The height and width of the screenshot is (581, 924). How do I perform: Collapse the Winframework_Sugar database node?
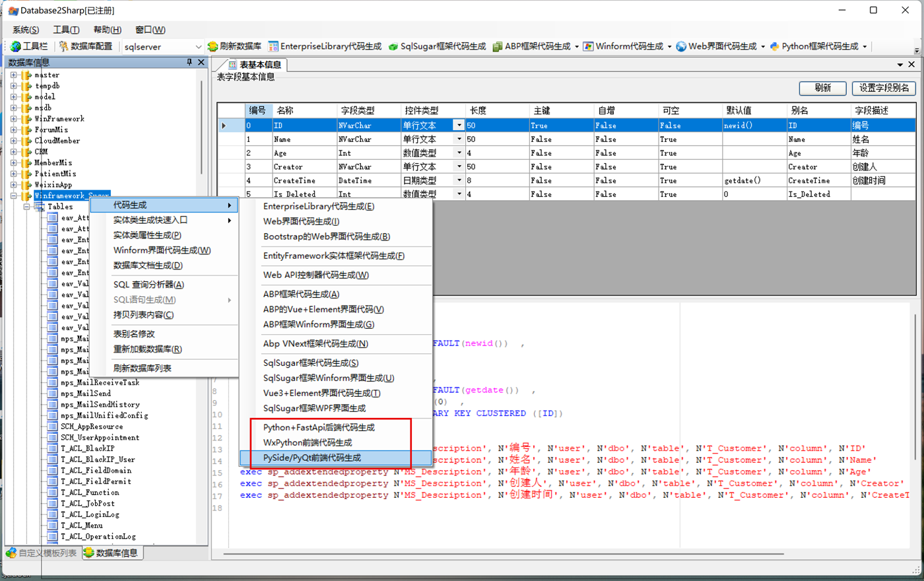pos(13,195)
